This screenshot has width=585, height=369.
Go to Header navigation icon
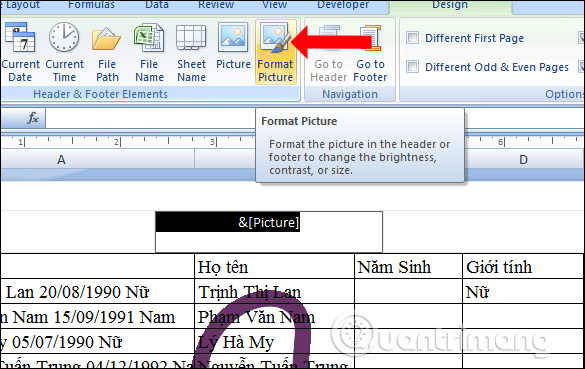pyautogui.click(x=329, y=38)
